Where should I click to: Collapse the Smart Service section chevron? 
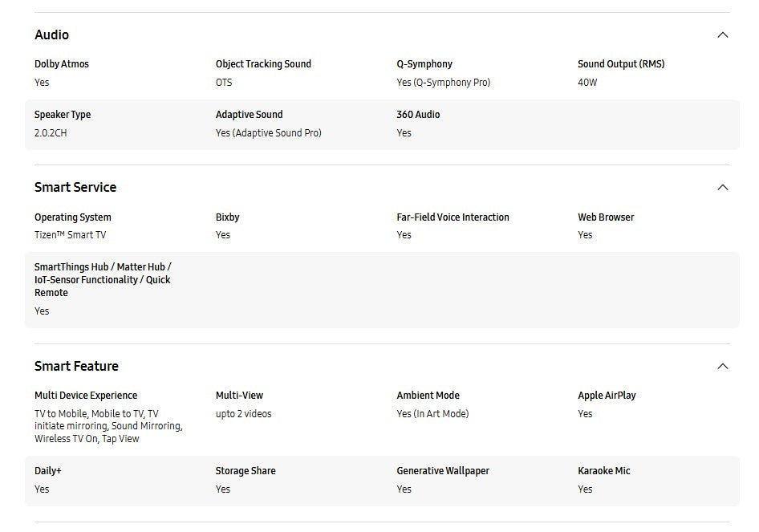(x=722, y=188)
